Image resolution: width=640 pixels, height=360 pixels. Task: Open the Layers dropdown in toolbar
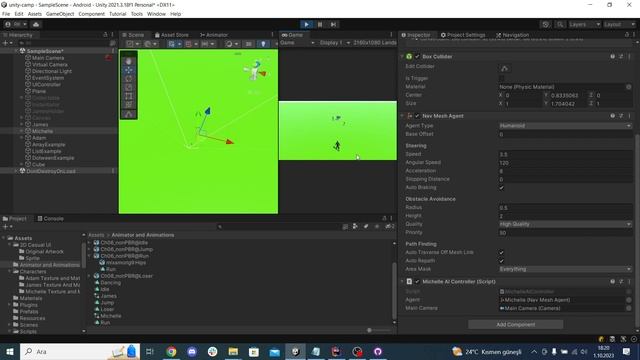(584, 24)
